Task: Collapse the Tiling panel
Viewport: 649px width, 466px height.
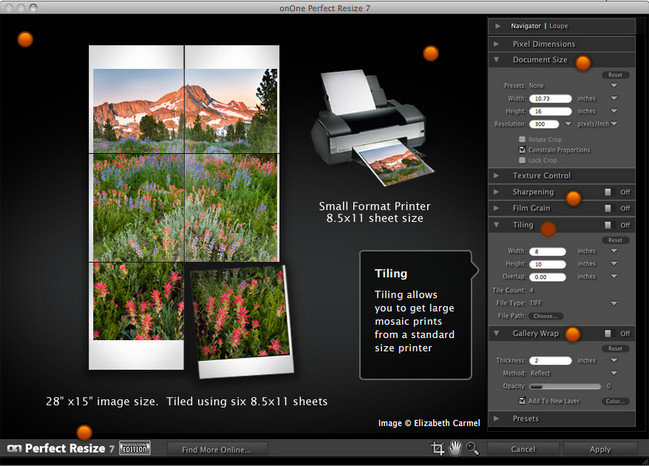Action: 496,225
